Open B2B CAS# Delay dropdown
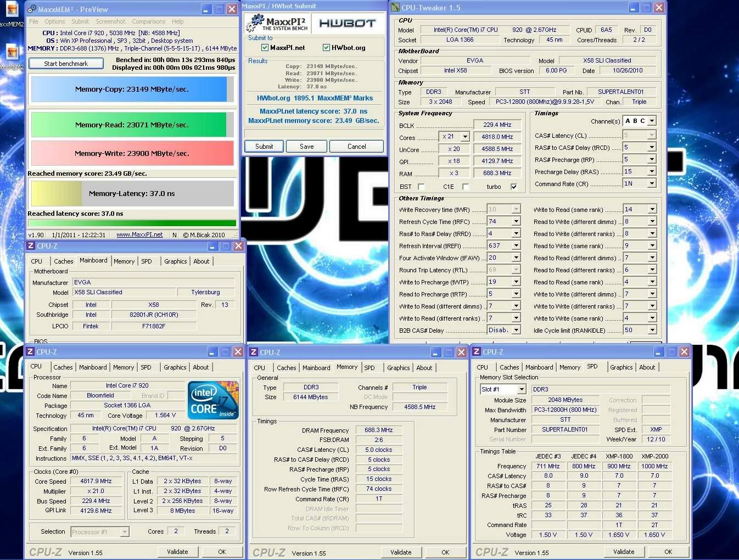Image resolution: width=739 pixels, height=560 pixels. click(x=516, y=330)
